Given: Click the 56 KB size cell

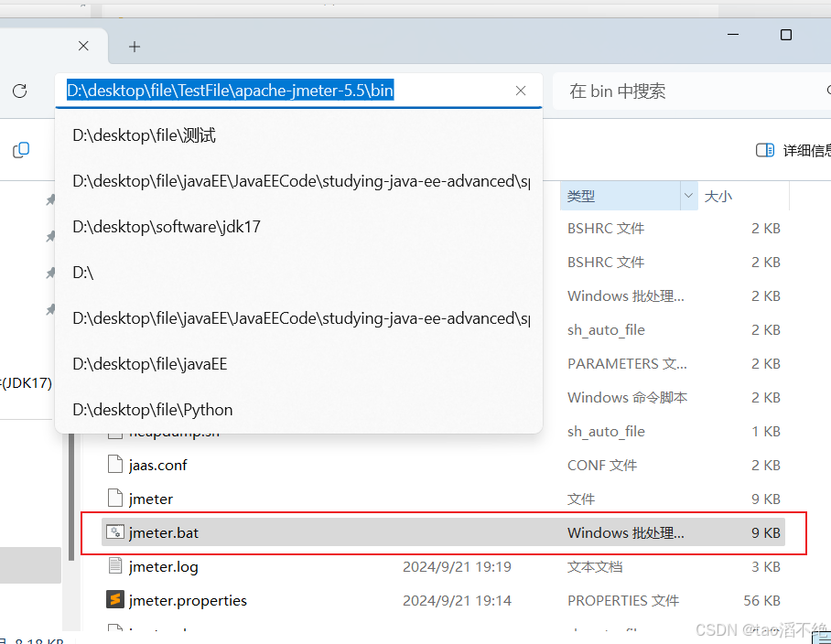Looking at the screenshot, I should (x=761, y=601).
